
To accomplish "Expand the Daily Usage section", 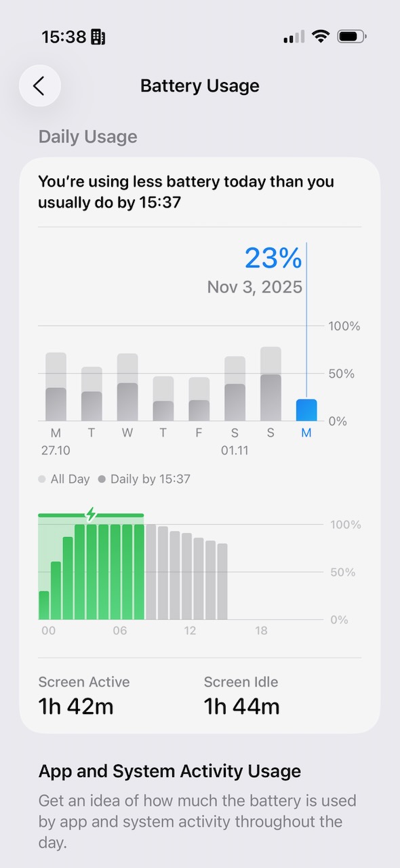I will (x=87, y=137).
